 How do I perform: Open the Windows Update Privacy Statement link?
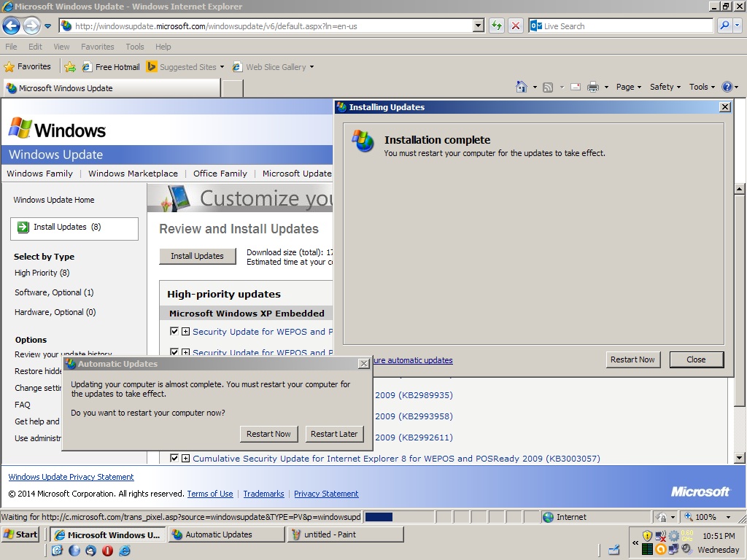(x=71, y=477)
